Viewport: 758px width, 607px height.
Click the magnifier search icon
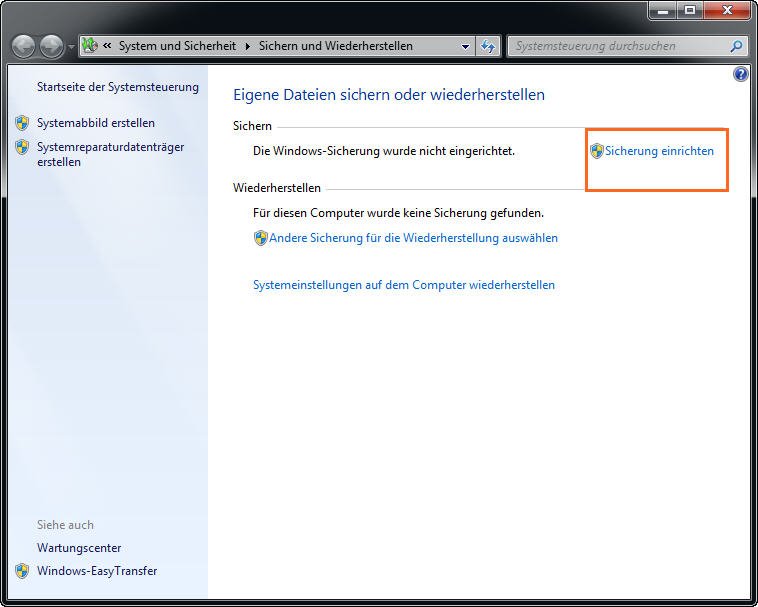click(x=736, y=46)
